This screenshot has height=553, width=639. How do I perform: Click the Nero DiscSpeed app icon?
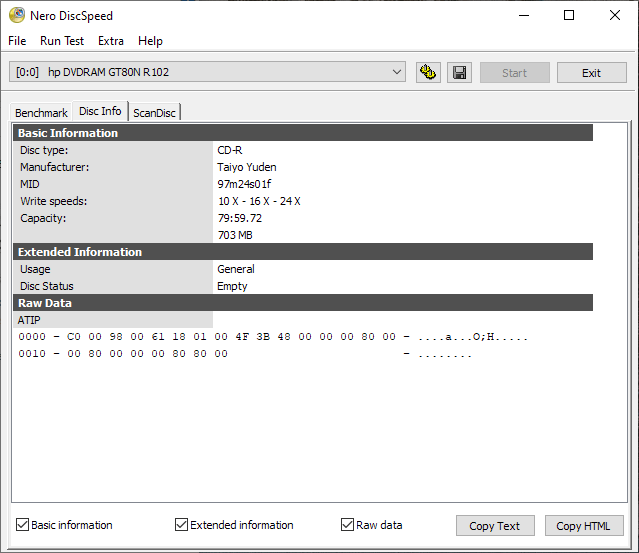click(17, 15)
